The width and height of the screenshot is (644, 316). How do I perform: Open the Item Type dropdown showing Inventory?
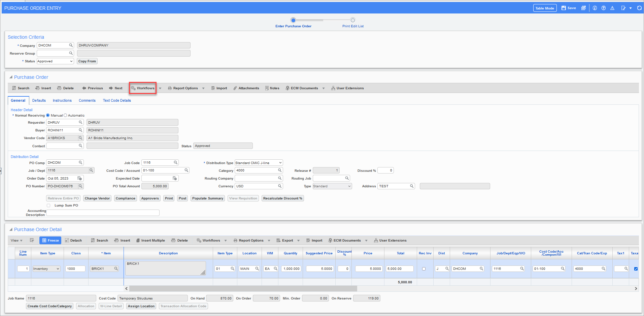[x=46, y=268]
